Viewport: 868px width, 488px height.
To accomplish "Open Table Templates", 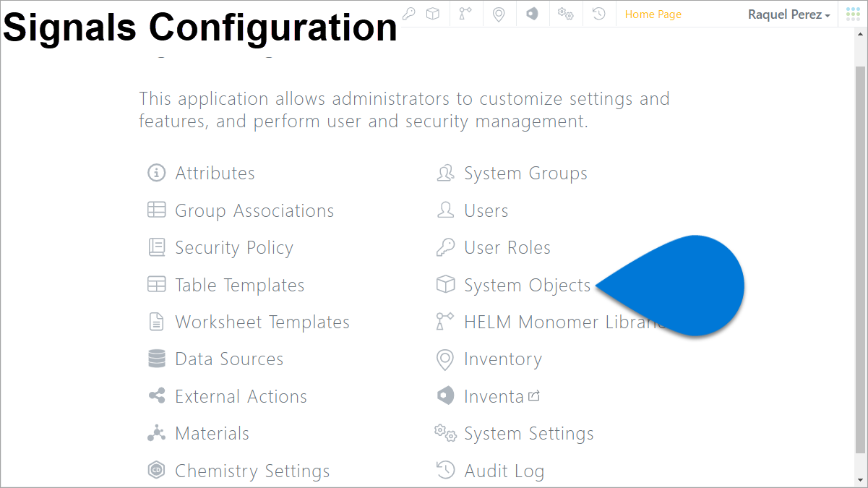I will [x=240, y=285].
